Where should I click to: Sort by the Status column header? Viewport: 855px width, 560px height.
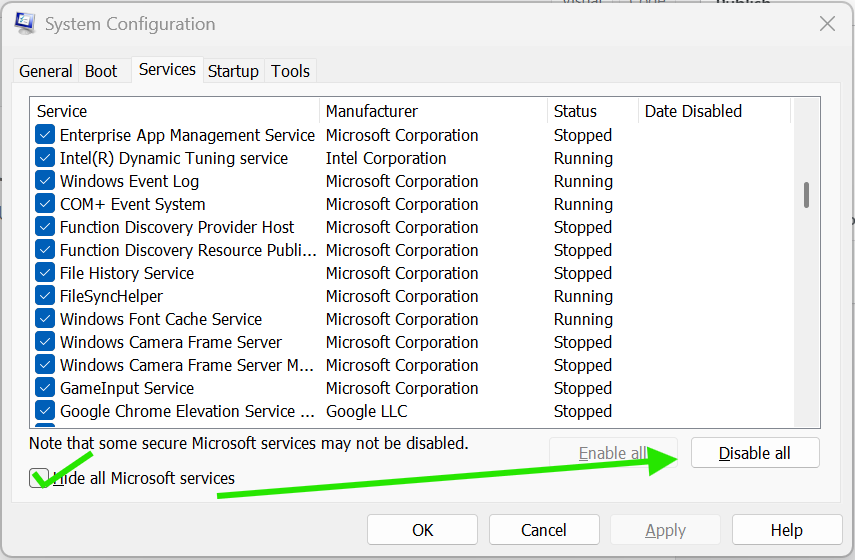click(x=593, y=111)
